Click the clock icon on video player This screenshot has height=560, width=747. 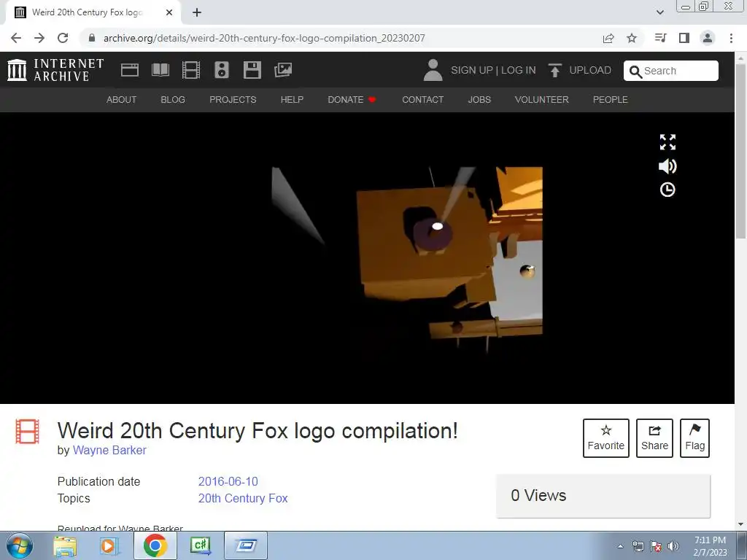tap(667, 190)
